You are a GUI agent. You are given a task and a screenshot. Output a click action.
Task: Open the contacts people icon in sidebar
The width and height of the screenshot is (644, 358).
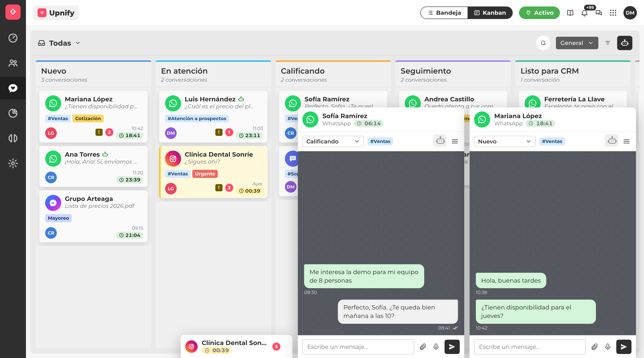click(13, 63)
